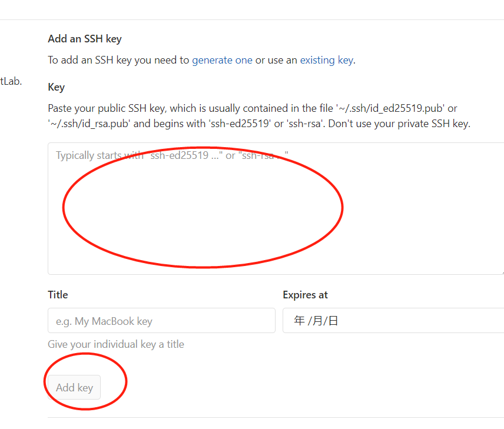504x429 pixels.
Task: Open the 'existing key' link
Action: pyautogui.click(x=327, y=60)
